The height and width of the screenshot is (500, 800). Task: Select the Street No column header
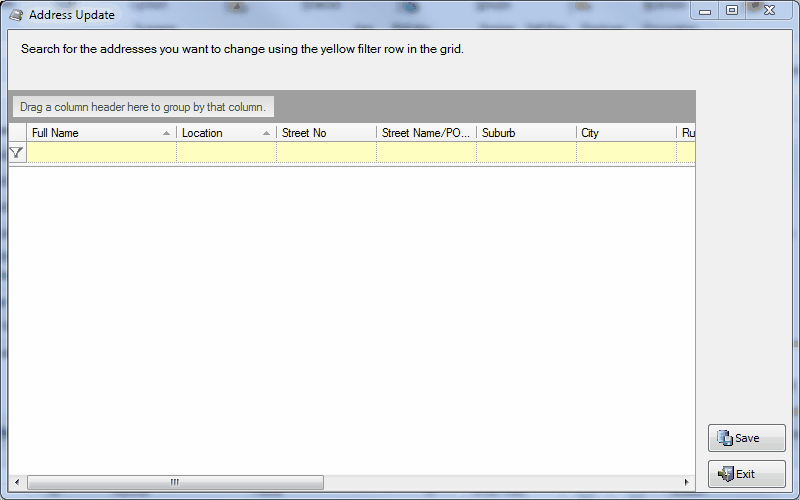coord(327,133)
